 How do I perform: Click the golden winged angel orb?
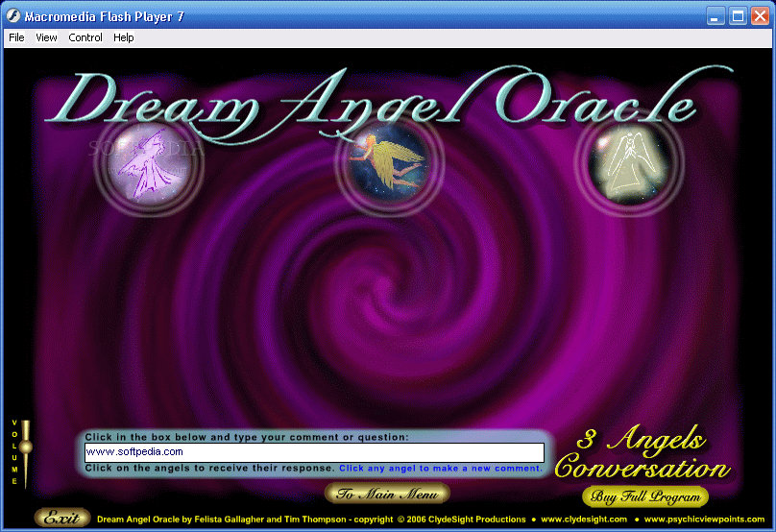(390, 164)
